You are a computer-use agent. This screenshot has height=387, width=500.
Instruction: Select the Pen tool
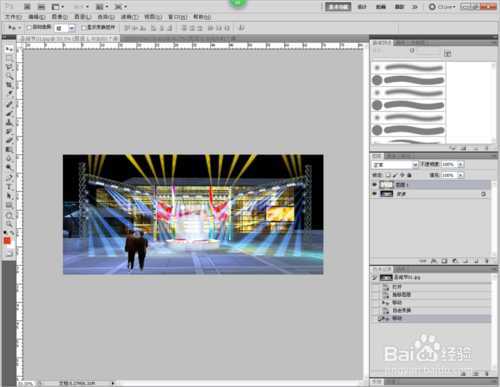click(x=9, y=178)
